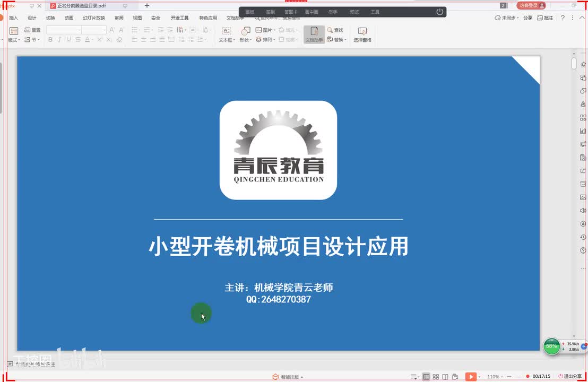
Task: Pick the font color button
Action: pyautogui.click(x=88, y=39)
